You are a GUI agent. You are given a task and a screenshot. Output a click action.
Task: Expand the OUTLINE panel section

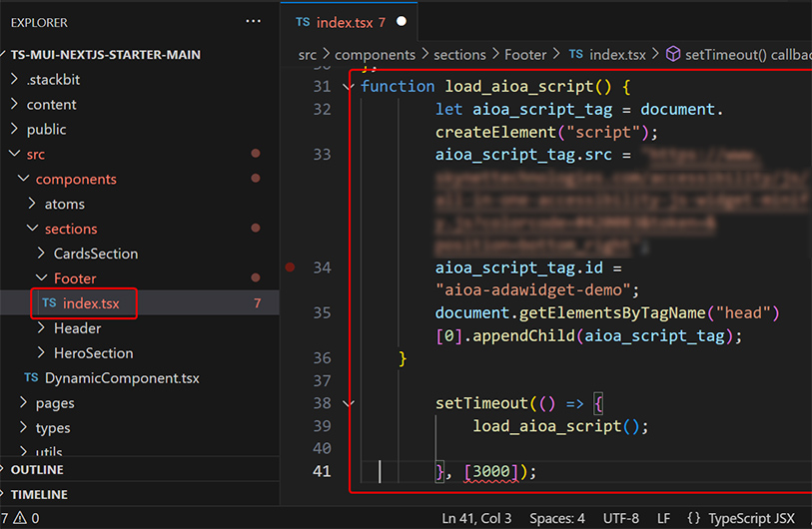coord(37,469)
